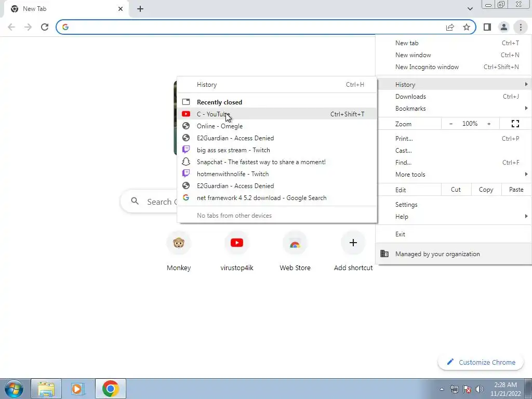Click the Action Center flag icon
532x399 pixels.
pyautogui.click(x=467, y=389)
